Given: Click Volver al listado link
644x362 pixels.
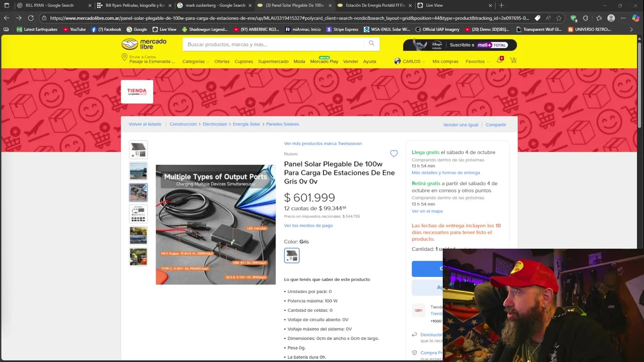Looking at the screenshot, I should click(145, 124).
